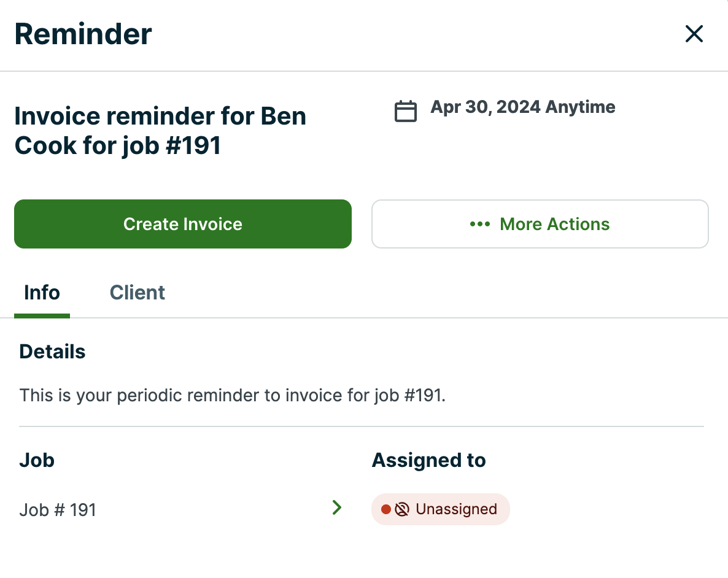Click the periodic reminder description text

click(x=232, y=395)
